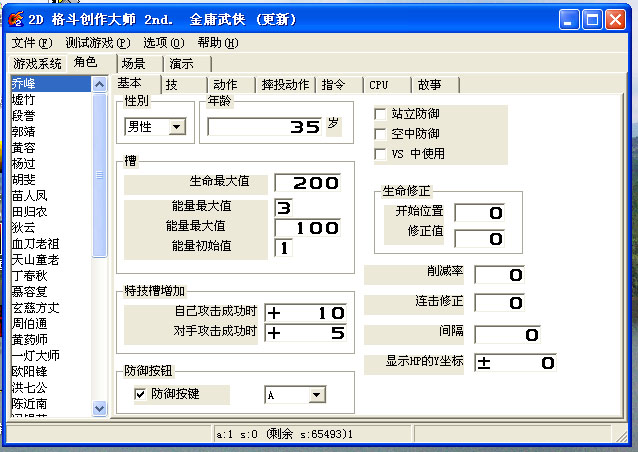Toggle the 空中防御 checkbox
638x452 pixels.
380,134
